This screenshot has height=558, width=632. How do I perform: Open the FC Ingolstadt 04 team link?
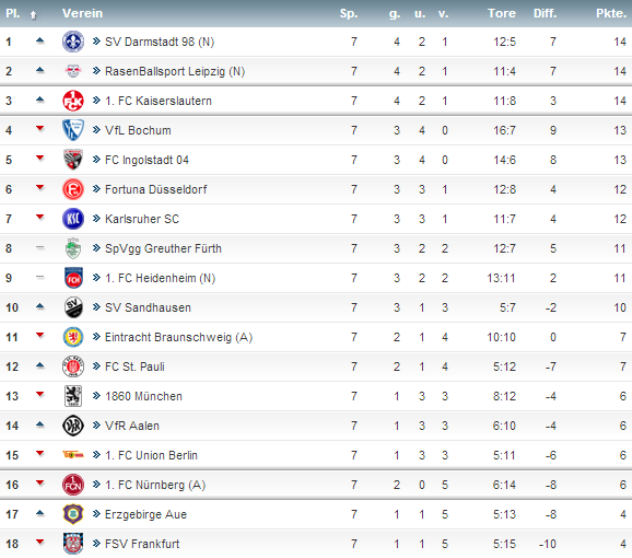[x=146, y=160]
